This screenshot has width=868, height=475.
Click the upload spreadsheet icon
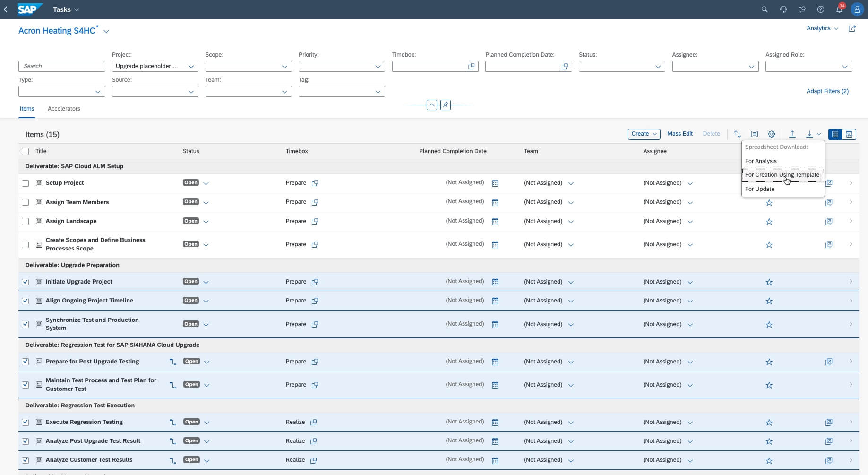[x=792, y=134]
